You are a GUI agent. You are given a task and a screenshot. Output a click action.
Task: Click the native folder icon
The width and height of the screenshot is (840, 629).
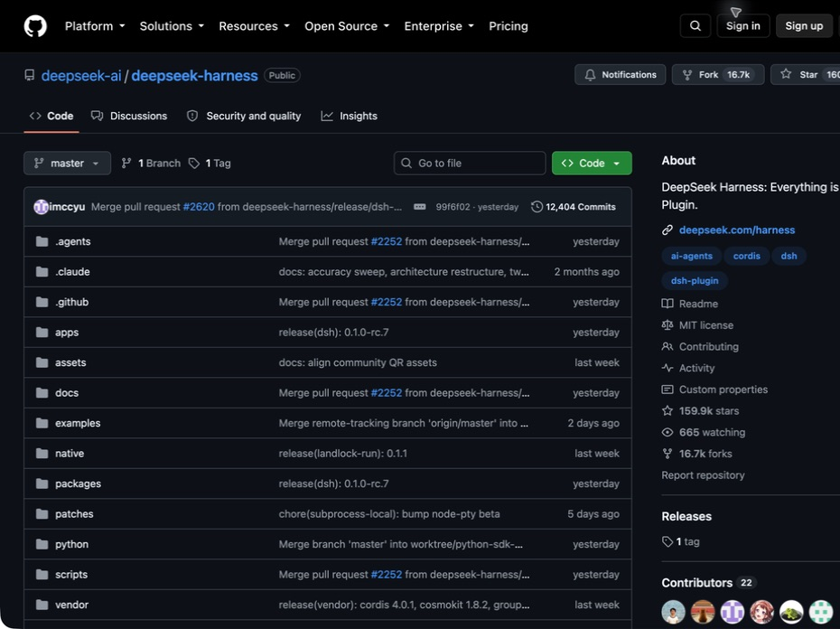(x=42, y=454)
